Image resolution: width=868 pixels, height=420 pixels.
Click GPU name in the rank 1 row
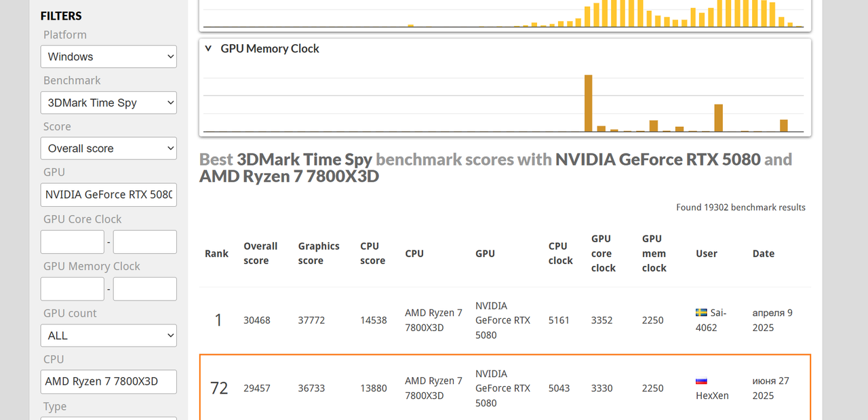[x=502, y=320]
